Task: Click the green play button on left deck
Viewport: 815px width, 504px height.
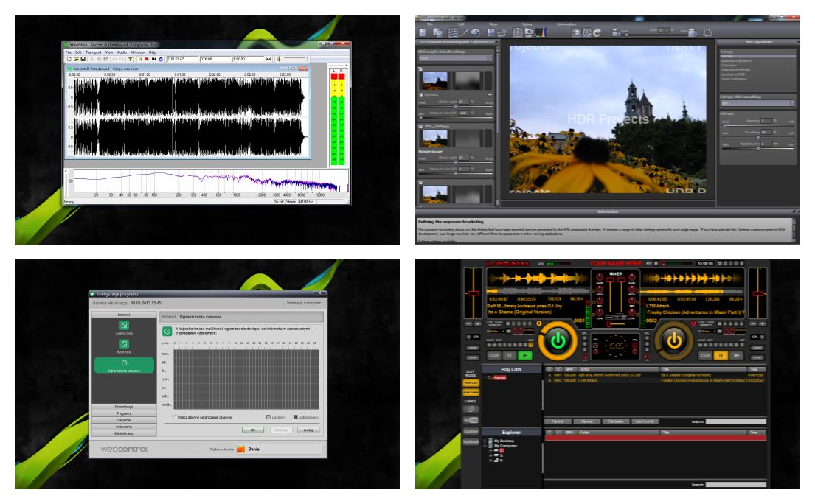Action: (525, 356)
